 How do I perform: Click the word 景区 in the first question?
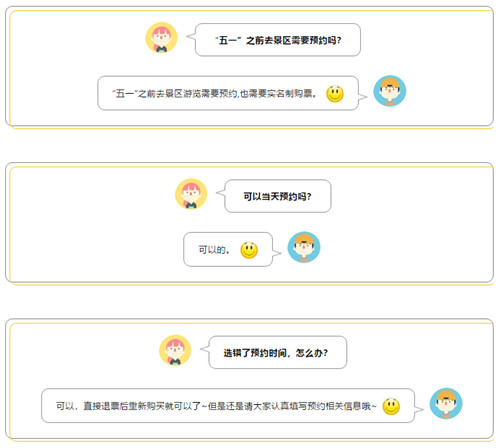click(282, 41)
